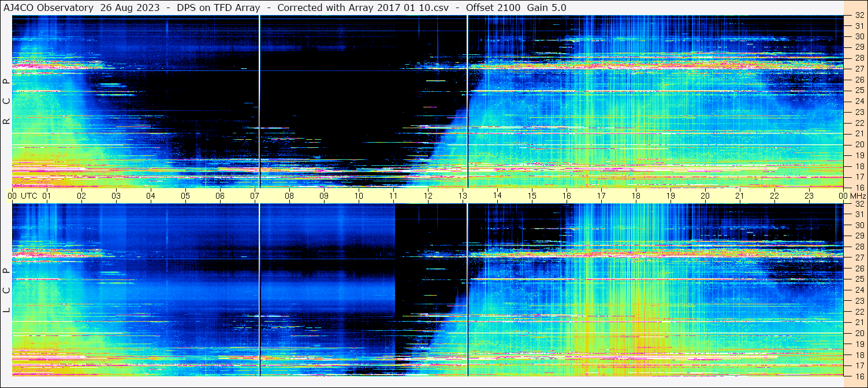The height and width of the screenshot is (388, 868).
Task: Click the '18' MHz label of RCP panel
Action: 859,166
